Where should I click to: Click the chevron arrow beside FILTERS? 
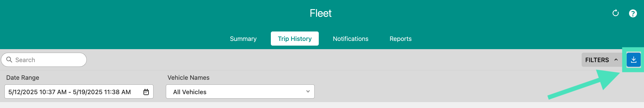point(616,60)
